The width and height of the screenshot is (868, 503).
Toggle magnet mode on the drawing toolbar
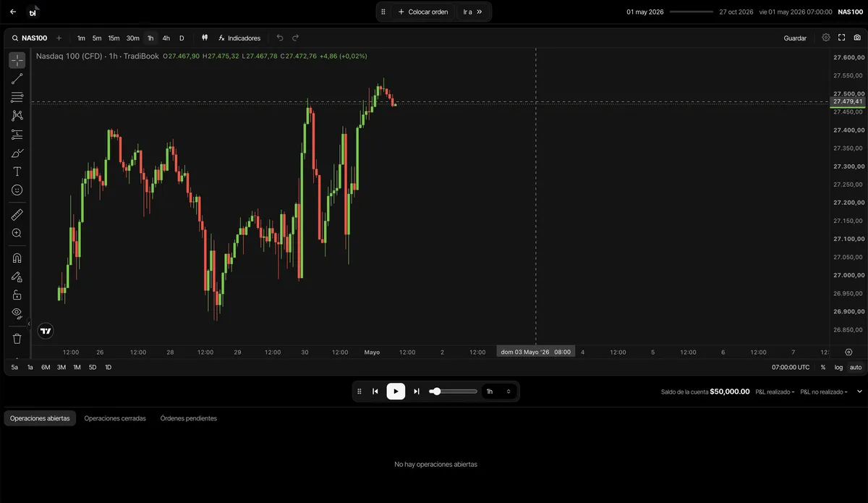(17, 258)
